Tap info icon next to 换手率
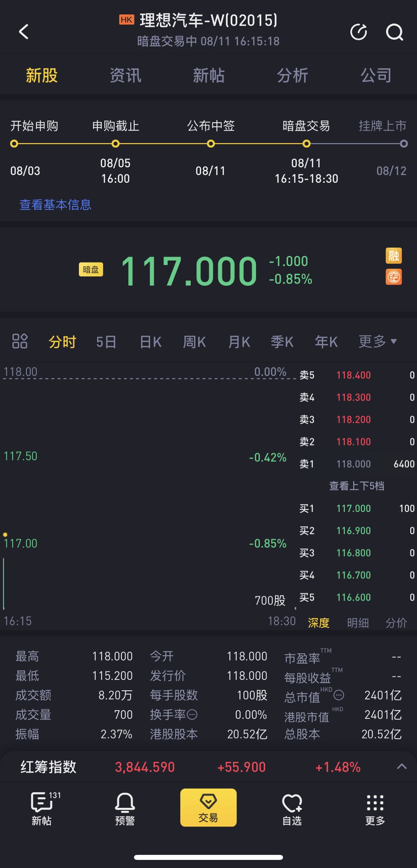The width and height of the screenshot is (417, 868). click(192, 714)
